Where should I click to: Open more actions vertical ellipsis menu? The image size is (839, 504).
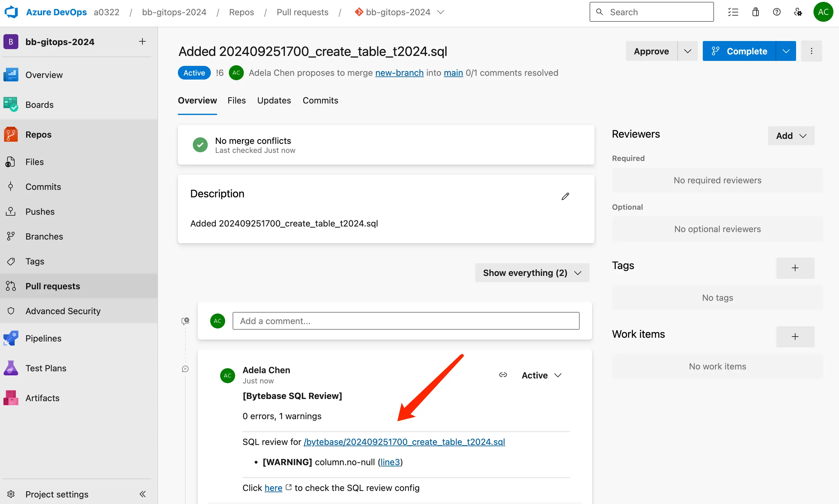pyautogui.click(x=811, y=51)
